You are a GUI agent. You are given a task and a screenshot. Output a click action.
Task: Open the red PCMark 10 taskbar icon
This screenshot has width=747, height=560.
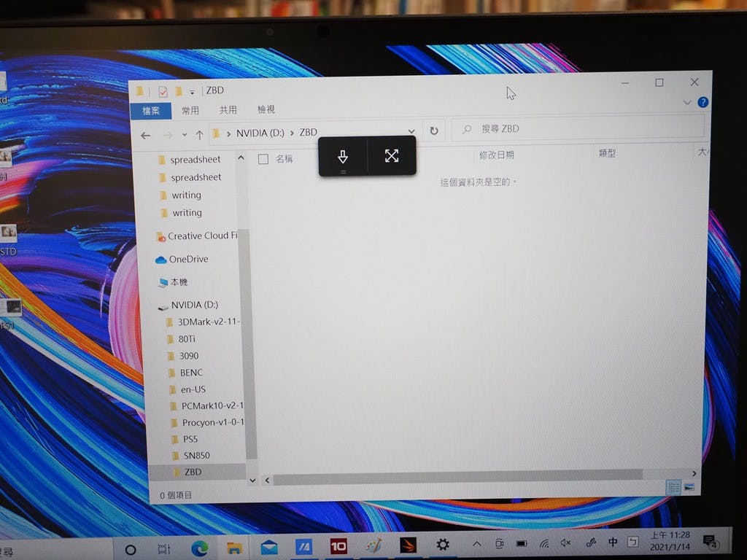click(338, 546)
